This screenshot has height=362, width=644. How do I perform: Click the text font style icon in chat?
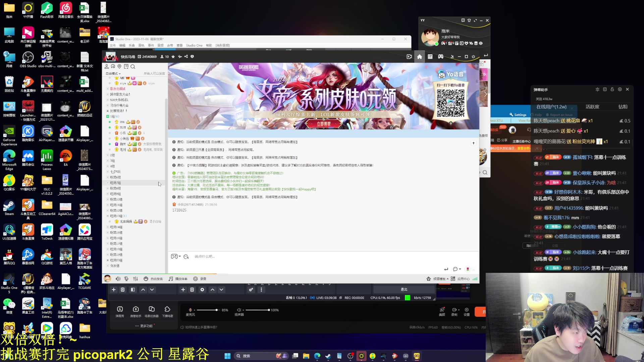point(186,256)
